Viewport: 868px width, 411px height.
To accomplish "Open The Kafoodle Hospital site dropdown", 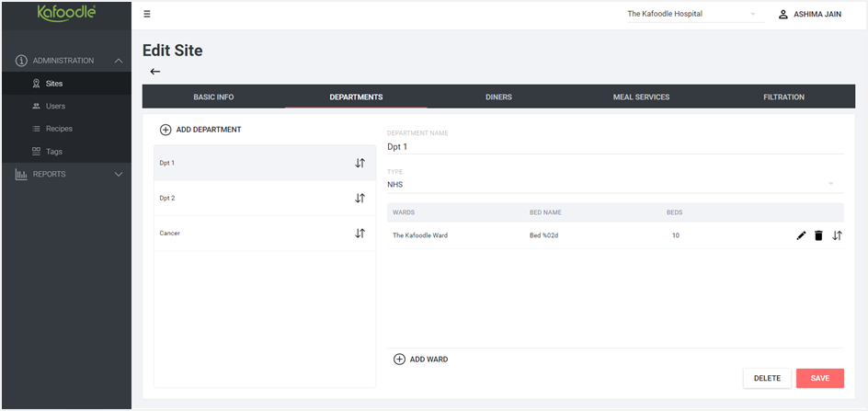I will [x=692, y=15].
